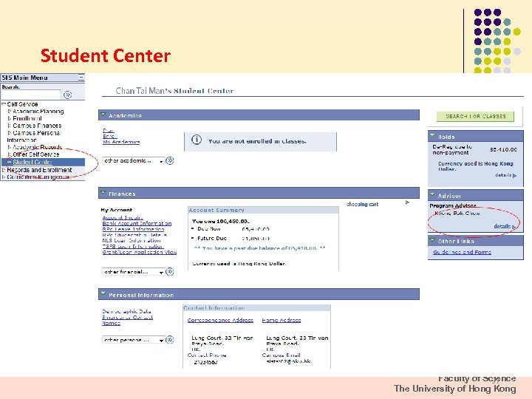This screenshot has height=399, width=532.
Task: Open details link in Holds panel
Action: coord(505,175)
